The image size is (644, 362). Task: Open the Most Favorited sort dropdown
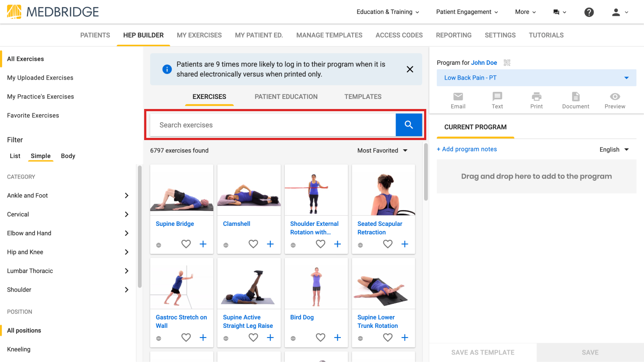(x=382, y=151)
